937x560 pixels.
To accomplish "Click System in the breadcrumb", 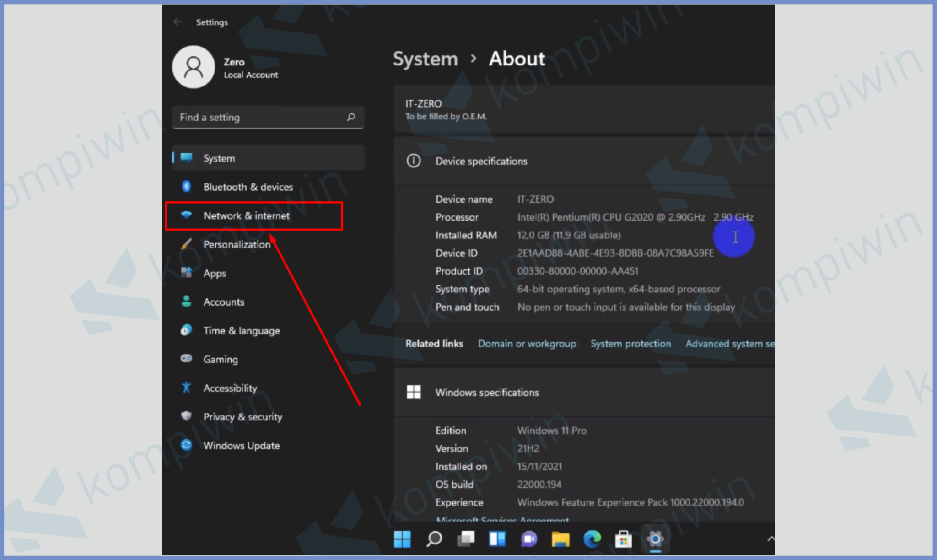I will point(425,59).
